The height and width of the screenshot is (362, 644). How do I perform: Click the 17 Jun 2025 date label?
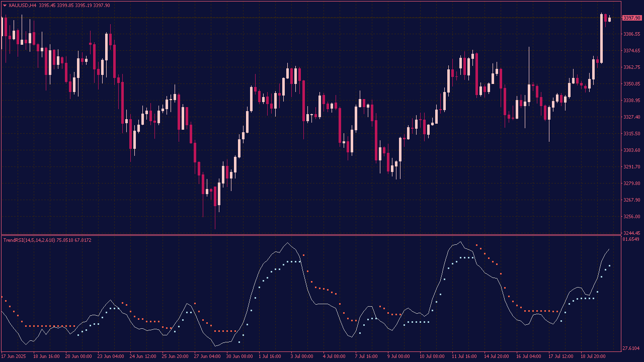(x=14, y=356)
